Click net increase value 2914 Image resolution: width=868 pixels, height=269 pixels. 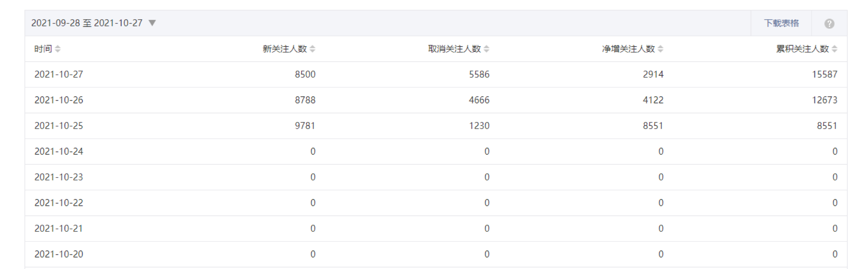point(653,74)
